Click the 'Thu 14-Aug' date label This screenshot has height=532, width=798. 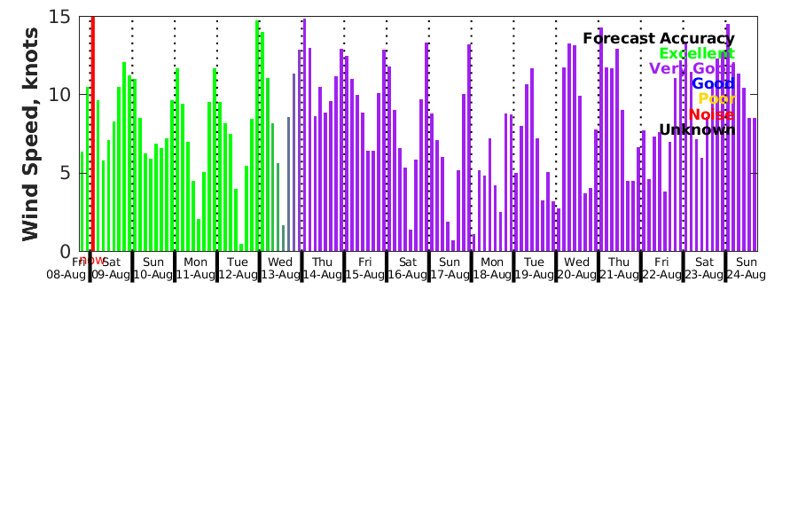(x=323, y=269)
